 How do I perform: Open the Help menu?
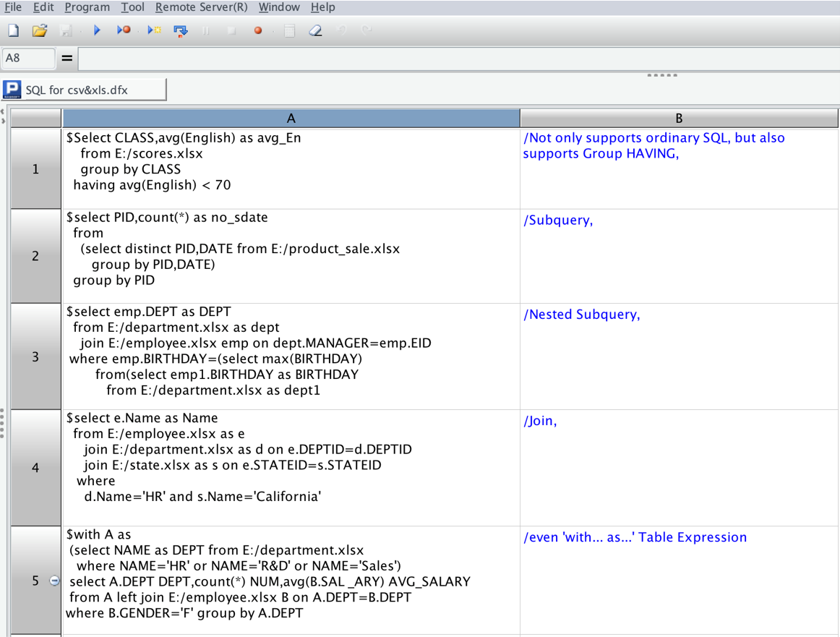322,7
